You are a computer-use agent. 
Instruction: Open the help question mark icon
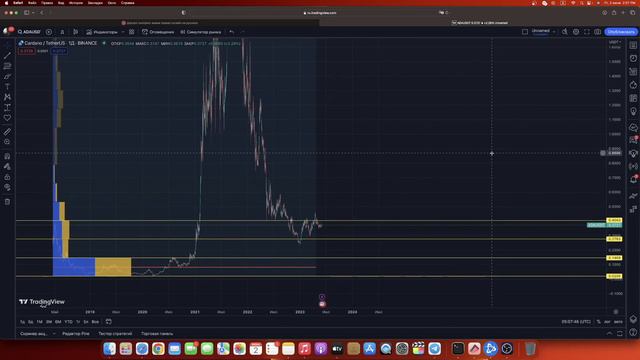(x=633, y=333)
